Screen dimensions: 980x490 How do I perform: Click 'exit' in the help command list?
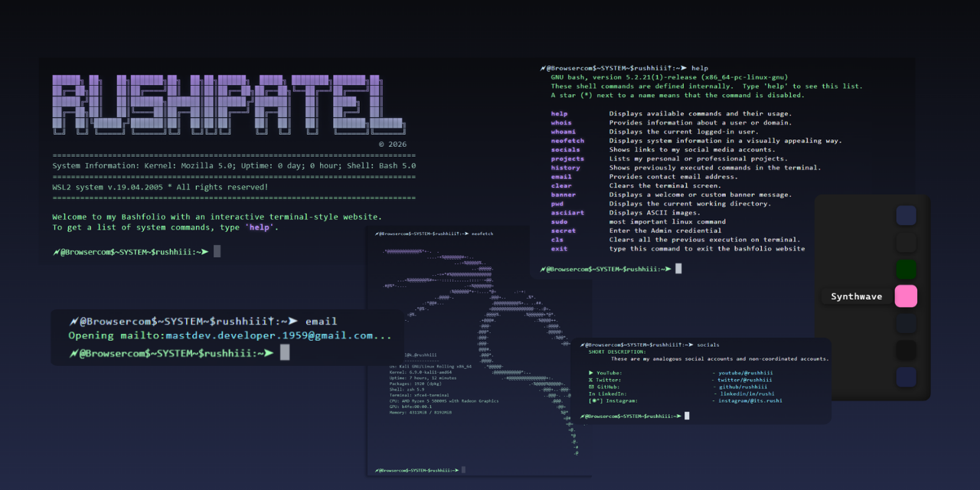559,248
